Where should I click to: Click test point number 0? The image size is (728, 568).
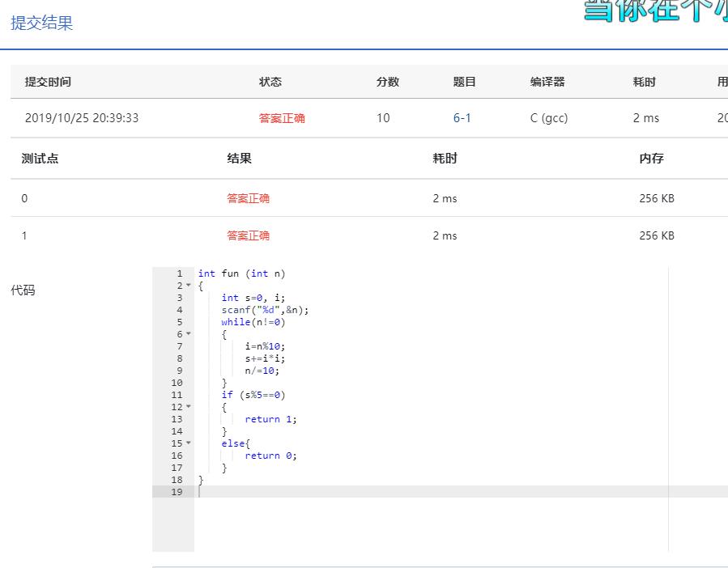click(x=24, y=198)
